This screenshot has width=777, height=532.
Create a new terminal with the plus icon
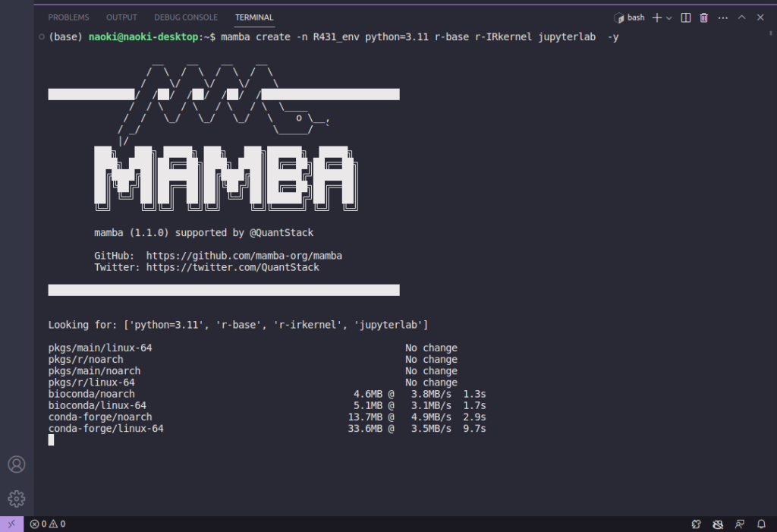point(657,18)
